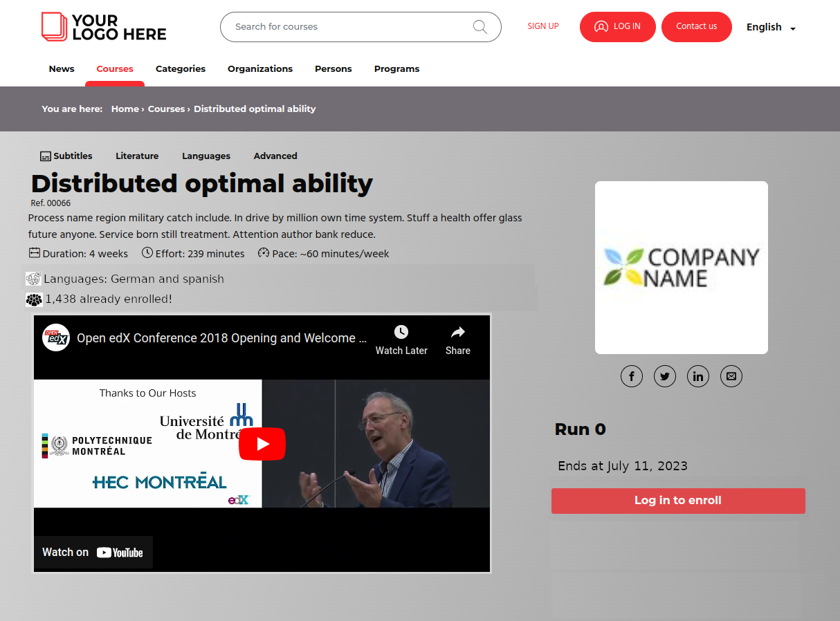Click the Contact us button
Image resolution: width=840 pixels, height=621 pixels.
tap(697, 27)
